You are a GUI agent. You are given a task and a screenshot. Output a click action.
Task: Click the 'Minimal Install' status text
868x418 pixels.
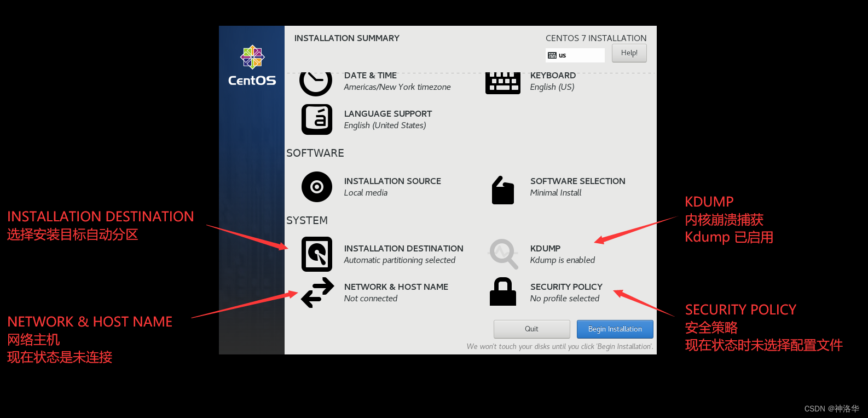coord(556,193)
